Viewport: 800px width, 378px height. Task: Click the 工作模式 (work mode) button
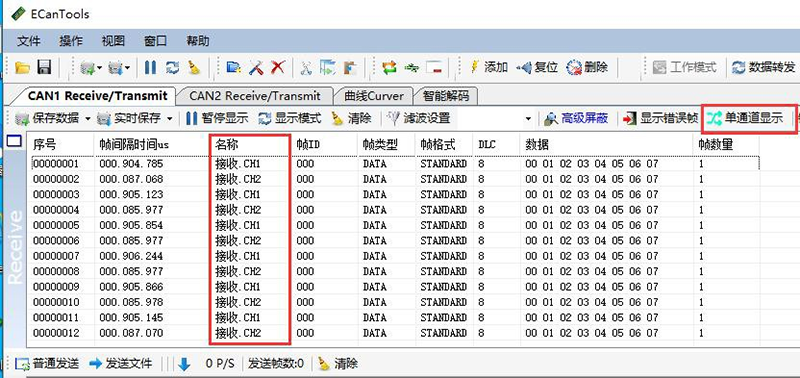click(x=685, y=67)
